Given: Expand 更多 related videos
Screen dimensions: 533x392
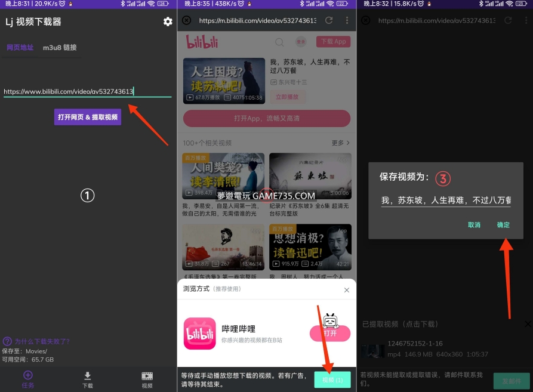Looking at the screenshot, I should 341,143.
